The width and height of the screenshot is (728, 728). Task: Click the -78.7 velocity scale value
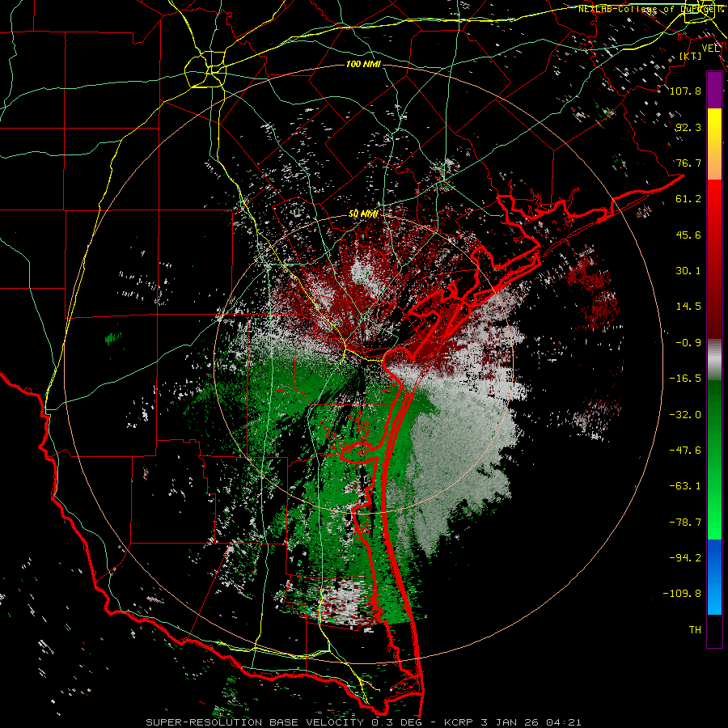click(x=685, y=523)
